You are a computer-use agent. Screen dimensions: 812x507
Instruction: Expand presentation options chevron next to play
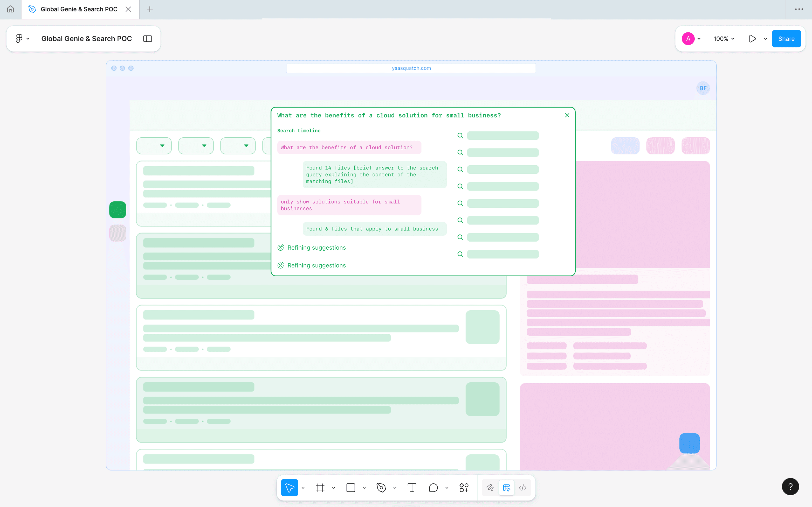pyautogui.click(x=765, y=39)
